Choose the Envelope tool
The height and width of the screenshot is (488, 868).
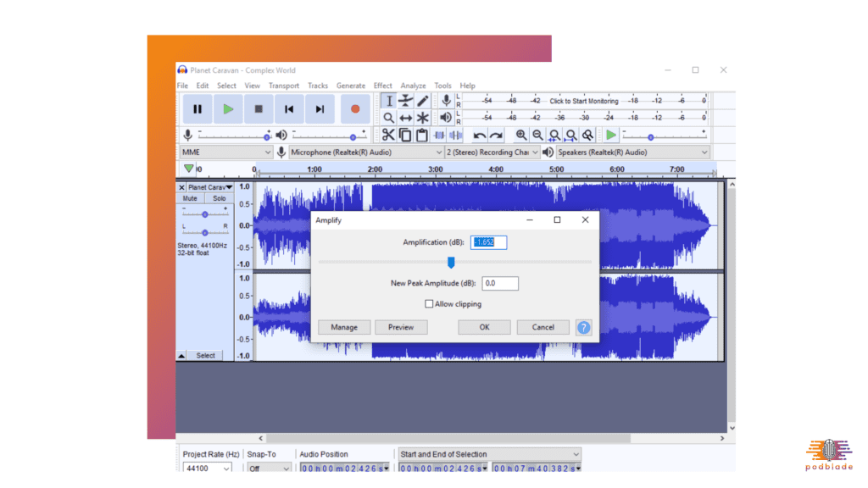coord(406,101)
